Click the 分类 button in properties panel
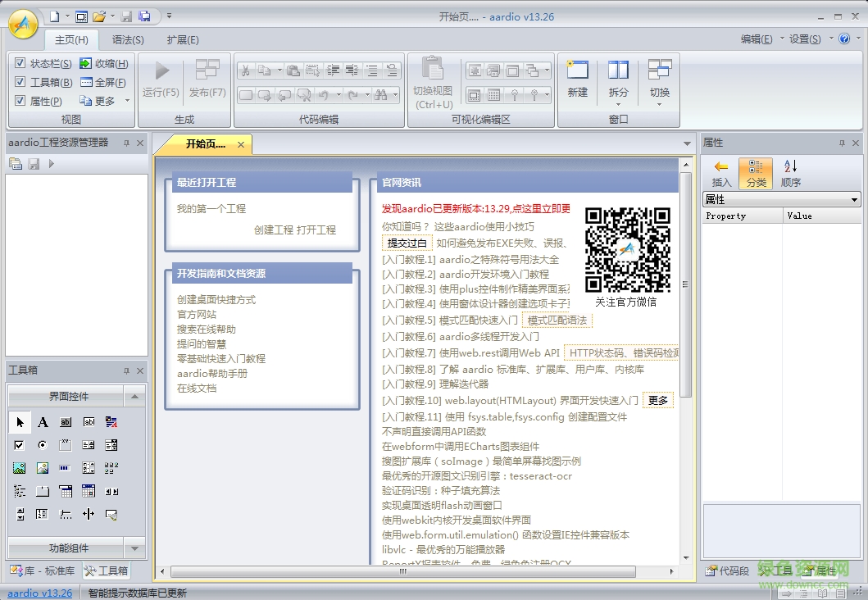 (755, 173)
